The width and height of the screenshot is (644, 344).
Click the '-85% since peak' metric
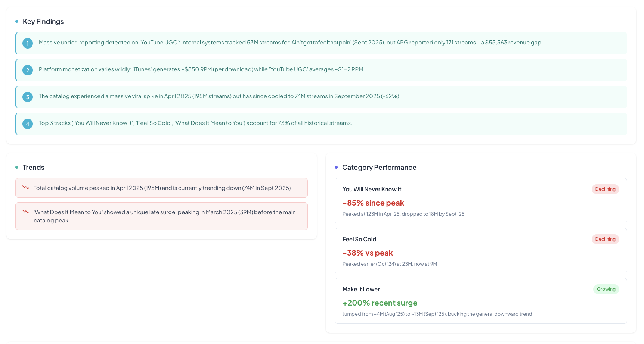pyautogui.click(x=373, y=203)
